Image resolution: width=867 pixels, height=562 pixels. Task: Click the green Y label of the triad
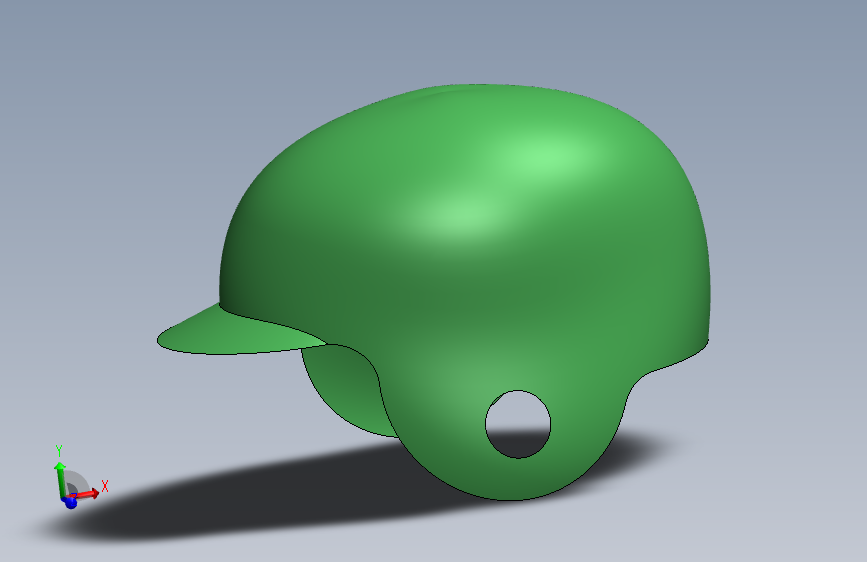[x=59, y=451]
